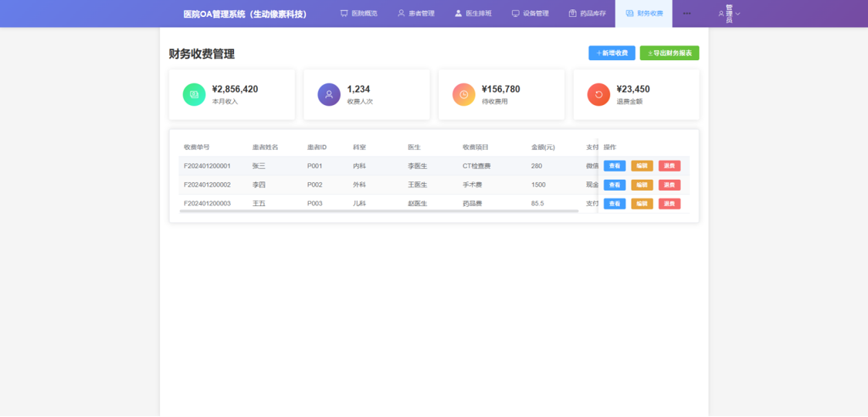Click the 患者ID column header
The width and height of the screenshot is (868, 417).
pyautogui.click(x=317, y=147)
